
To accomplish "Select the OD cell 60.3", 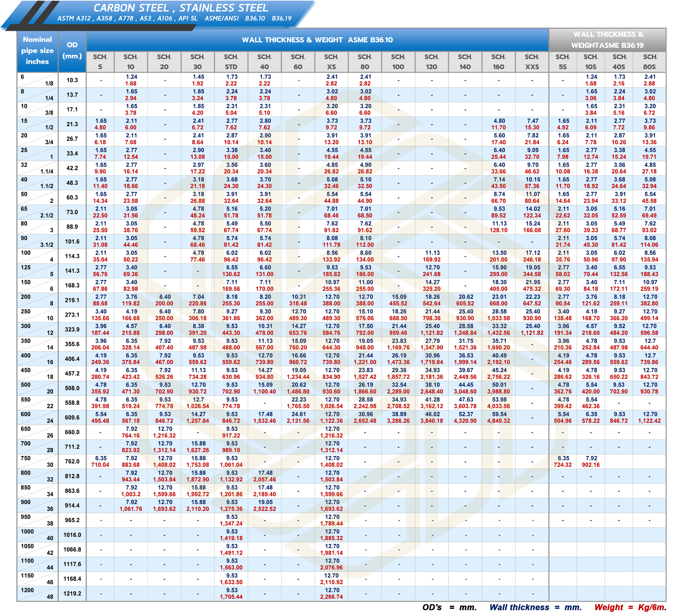I will (x=72, y=197).
